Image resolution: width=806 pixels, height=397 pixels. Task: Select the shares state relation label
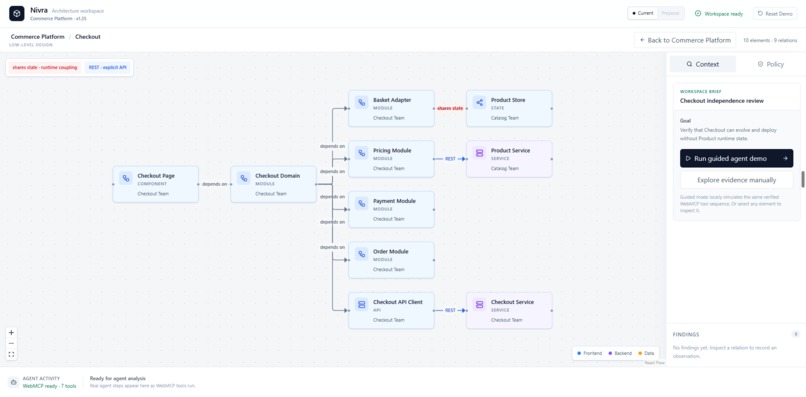[x=450, y=109]
